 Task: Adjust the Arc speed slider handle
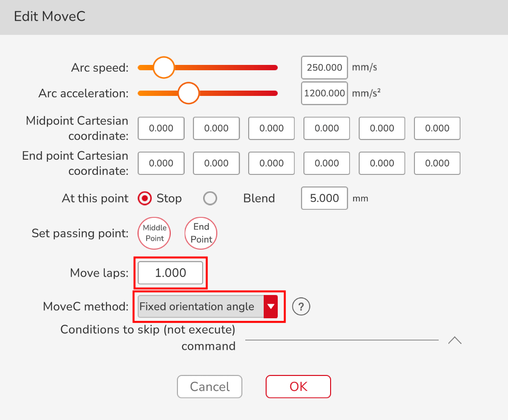[164, 67]
